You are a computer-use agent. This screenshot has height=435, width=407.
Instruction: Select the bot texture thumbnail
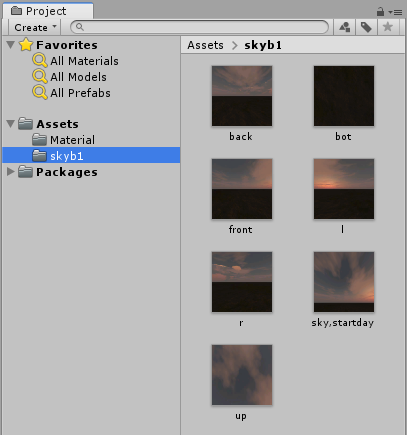coord(344,96)
